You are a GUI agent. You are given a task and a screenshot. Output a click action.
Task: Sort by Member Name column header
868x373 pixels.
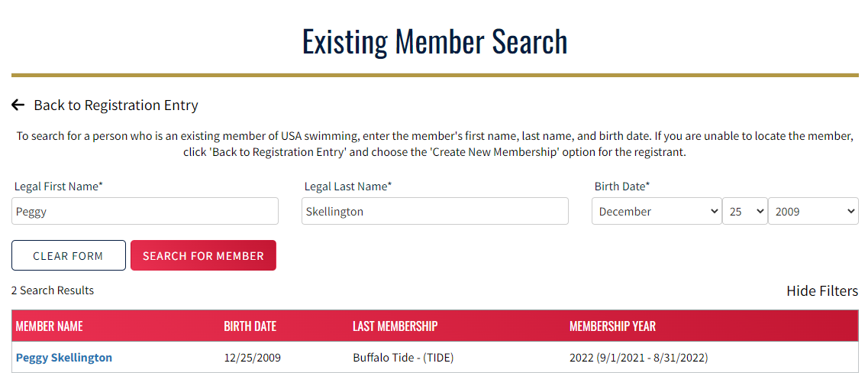point(50,326)
